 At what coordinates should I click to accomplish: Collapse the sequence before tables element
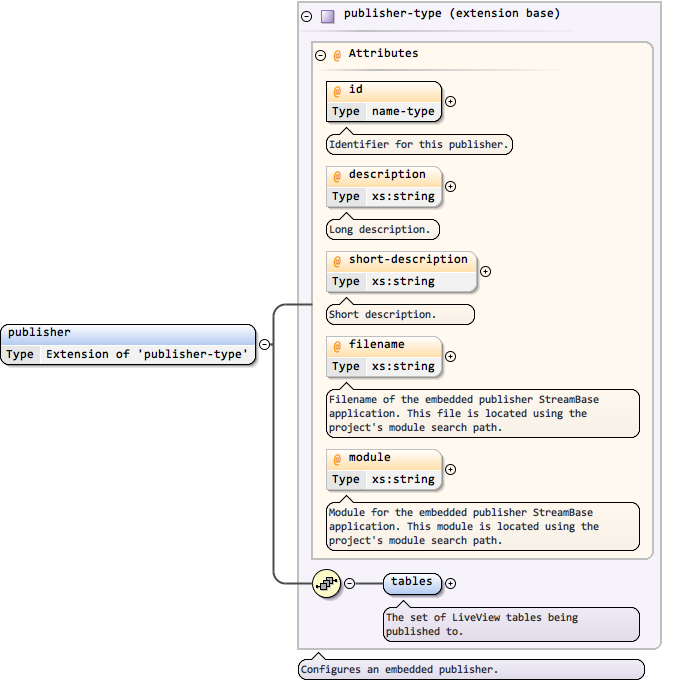[350, 583]
